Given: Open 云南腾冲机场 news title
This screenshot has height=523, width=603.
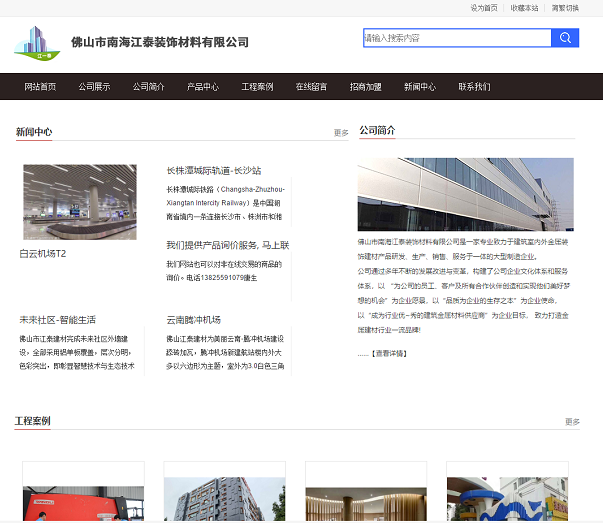Looking at the screenshot, I should click(x=193, y=320).
